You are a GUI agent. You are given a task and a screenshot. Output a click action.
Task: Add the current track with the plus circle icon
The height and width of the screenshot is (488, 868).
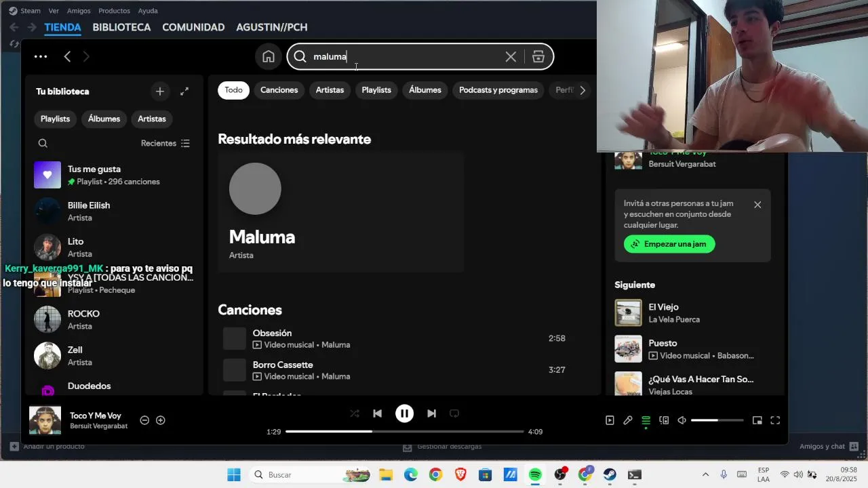(161, 420)
